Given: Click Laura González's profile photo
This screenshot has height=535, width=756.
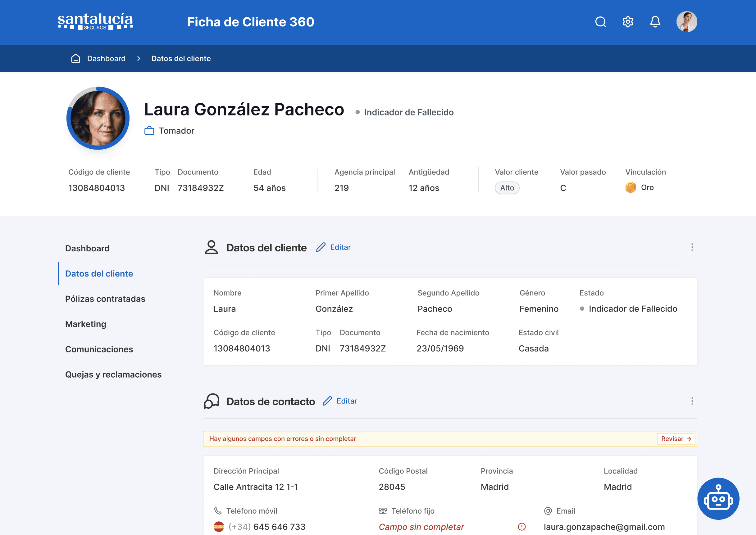Looking at the screenshot, I should click(98, 118).
